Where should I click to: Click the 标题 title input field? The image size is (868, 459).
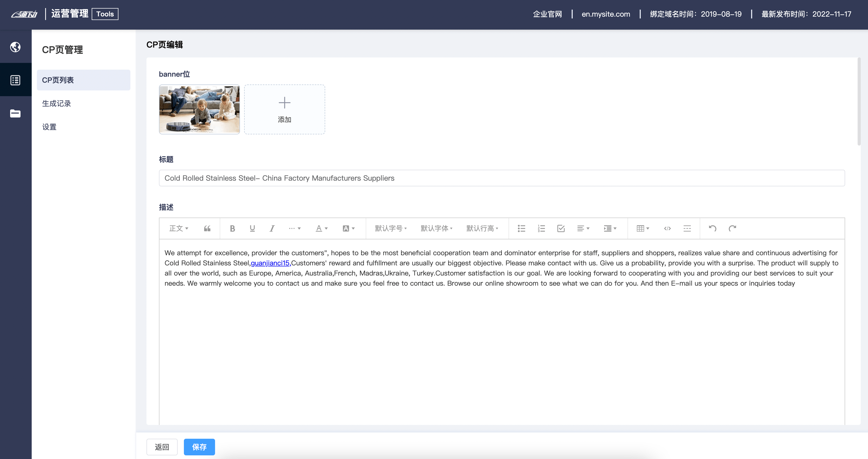(x=501, y=178)
